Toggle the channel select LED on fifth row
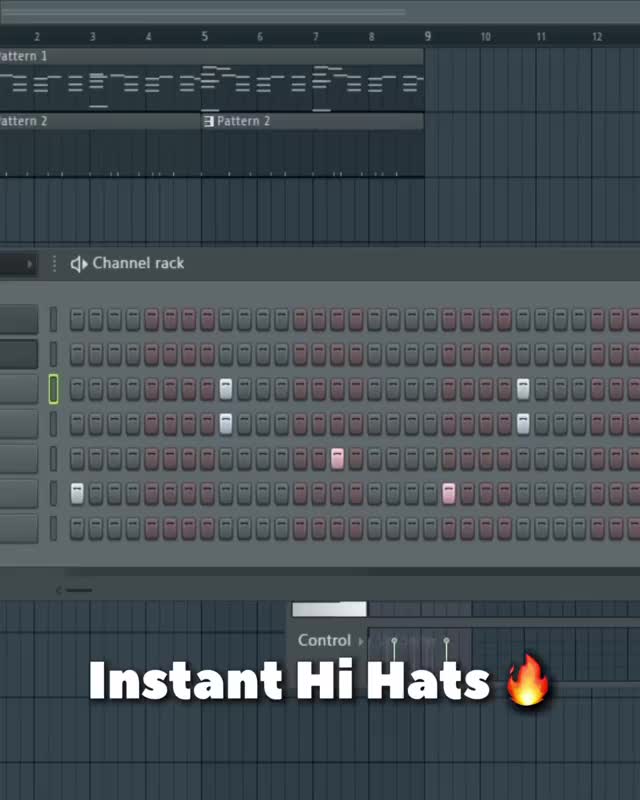640x800 pixels. point(53,459)
